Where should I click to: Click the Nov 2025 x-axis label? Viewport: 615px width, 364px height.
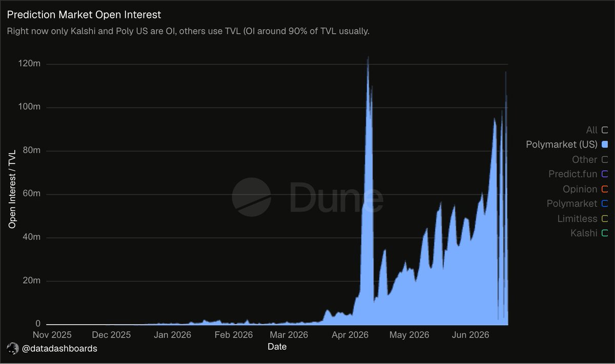tap(52, 335)
